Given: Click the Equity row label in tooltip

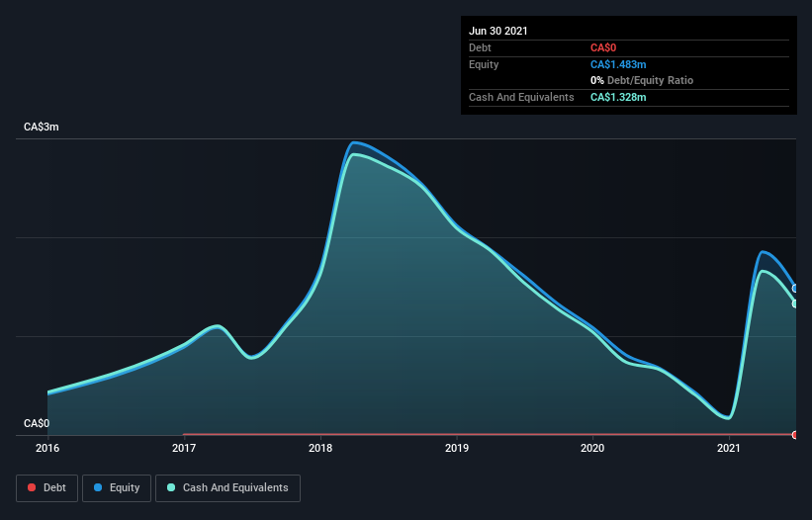Looking at the screenshot, I should [484, 64].
